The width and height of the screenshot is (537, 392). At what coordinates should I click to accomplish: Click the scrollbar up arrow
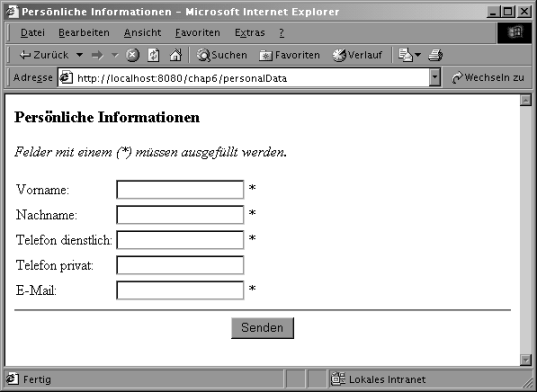click(525, 100)
